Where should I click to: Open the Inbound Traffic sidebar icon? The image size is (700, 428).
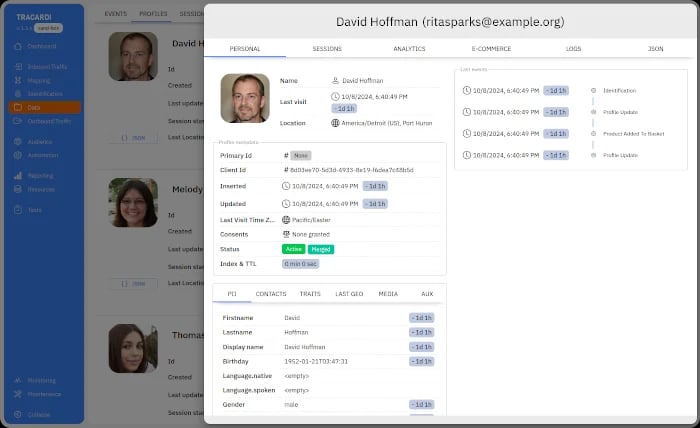pyautogui.click(x=18, y=66)
